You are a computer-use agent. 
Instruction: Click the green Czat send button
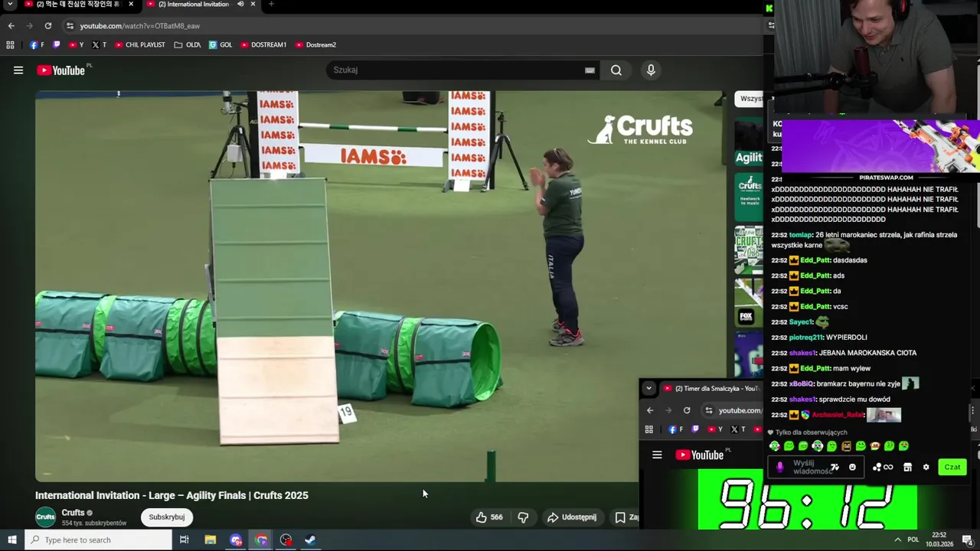(x=952, y=468)
